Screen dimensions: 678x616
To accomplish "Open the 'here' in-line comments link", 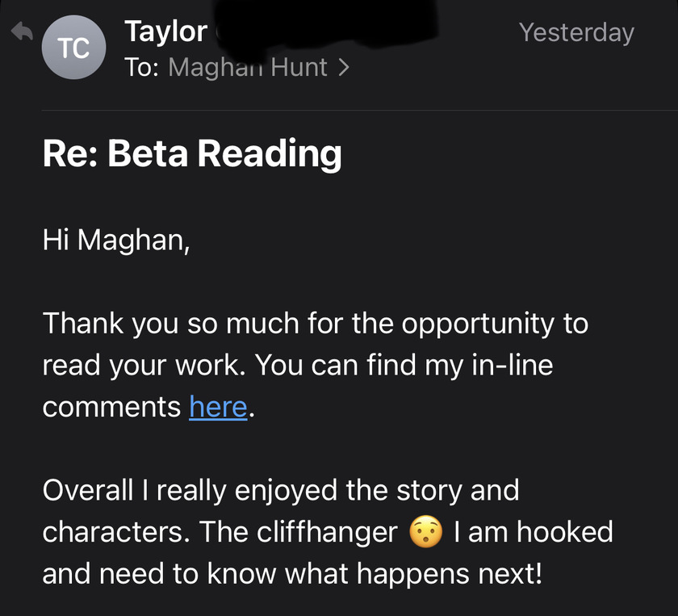I will coord(219,407).
